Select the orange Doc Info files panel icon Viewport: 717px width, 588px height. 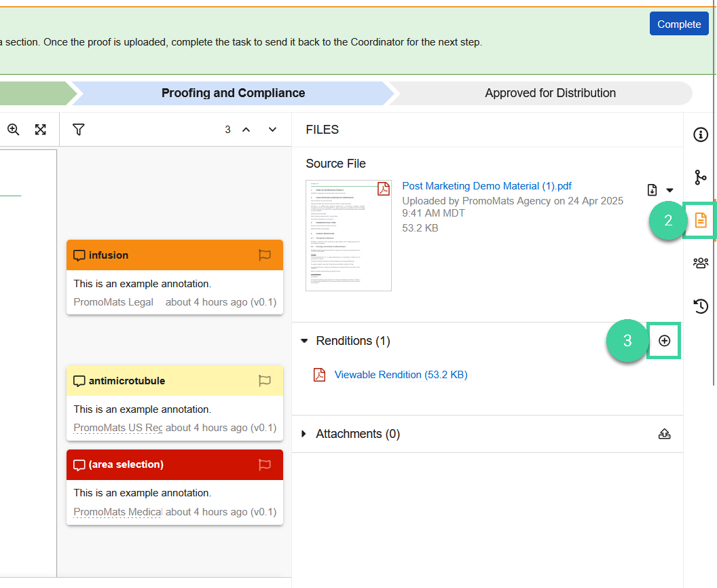(701, 221)
